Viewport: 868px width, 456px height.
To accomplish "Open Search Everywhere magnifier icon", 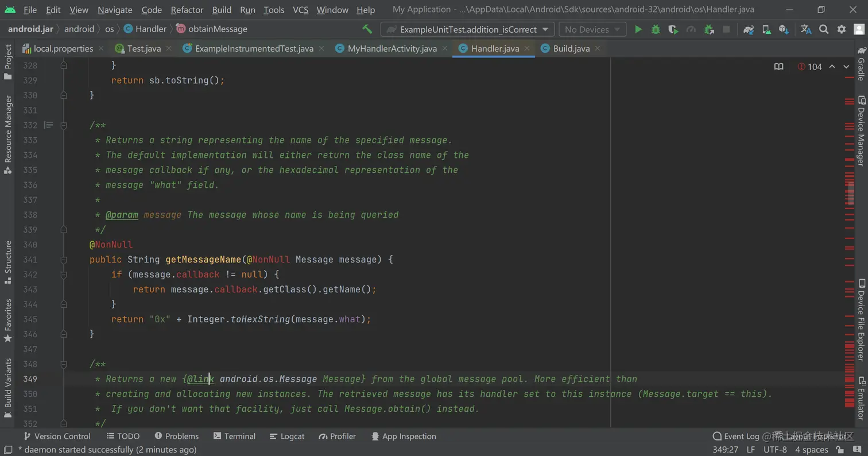I will [824, 29].
